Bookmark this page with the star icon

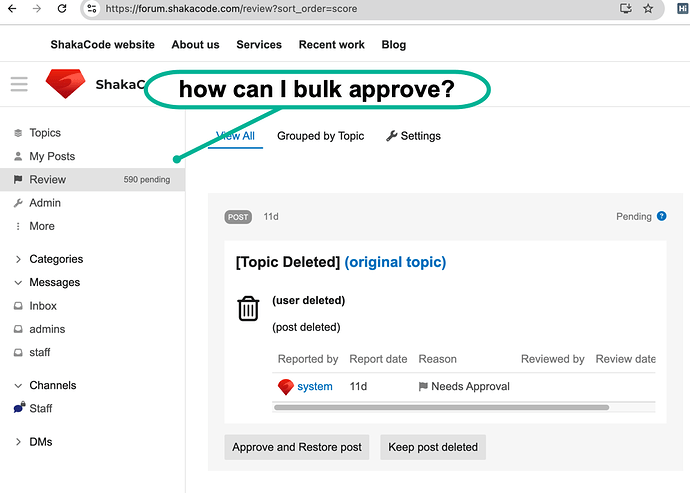[x=648, y=8]
